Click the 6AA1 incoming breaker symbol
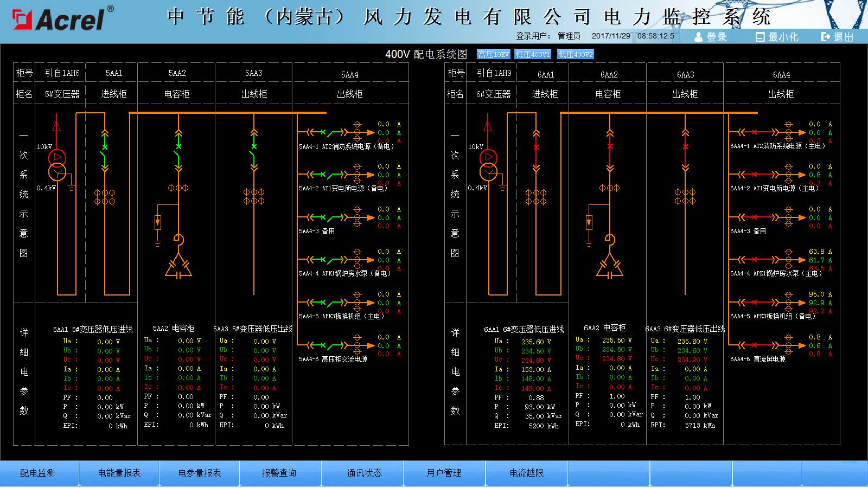 [536, 151]
